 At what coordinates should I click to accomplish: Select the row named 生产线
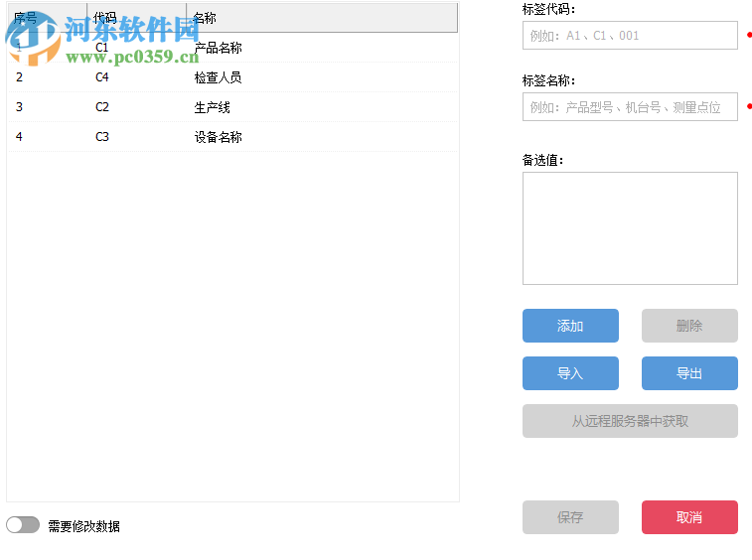tap(232, 107)
